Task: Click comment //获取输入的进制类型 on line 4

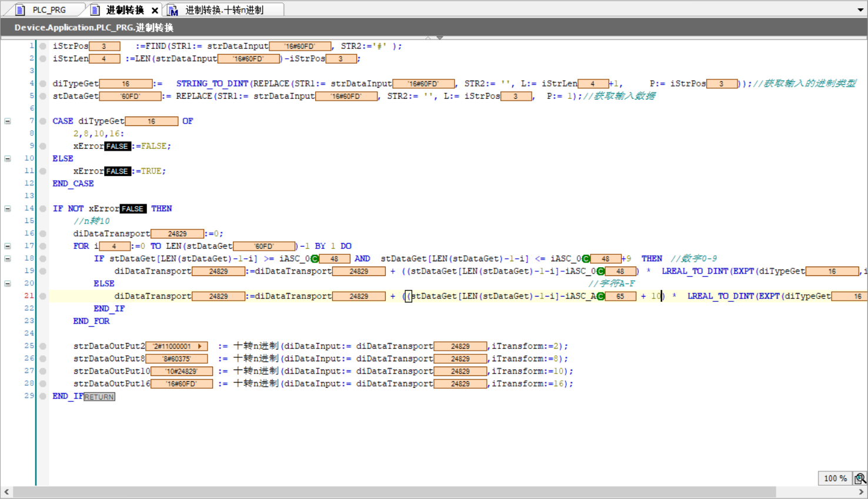Action: point(804,84)
